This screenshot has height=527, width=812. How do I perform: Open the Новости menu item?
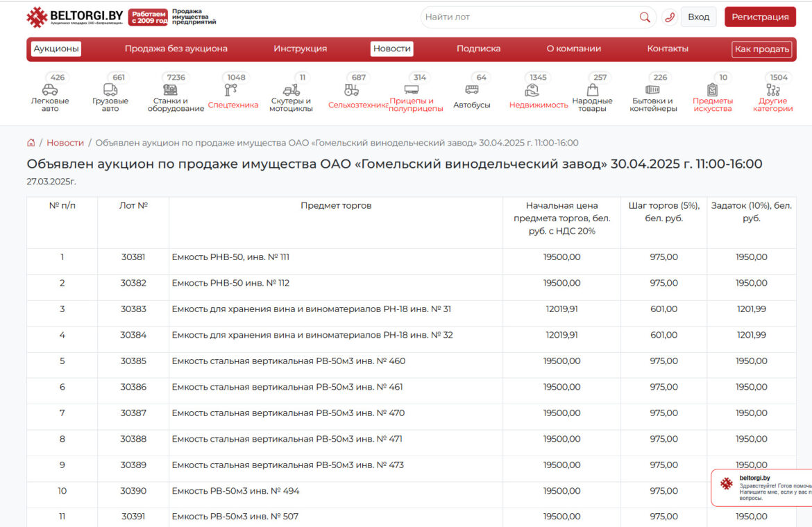pos(392,49)
